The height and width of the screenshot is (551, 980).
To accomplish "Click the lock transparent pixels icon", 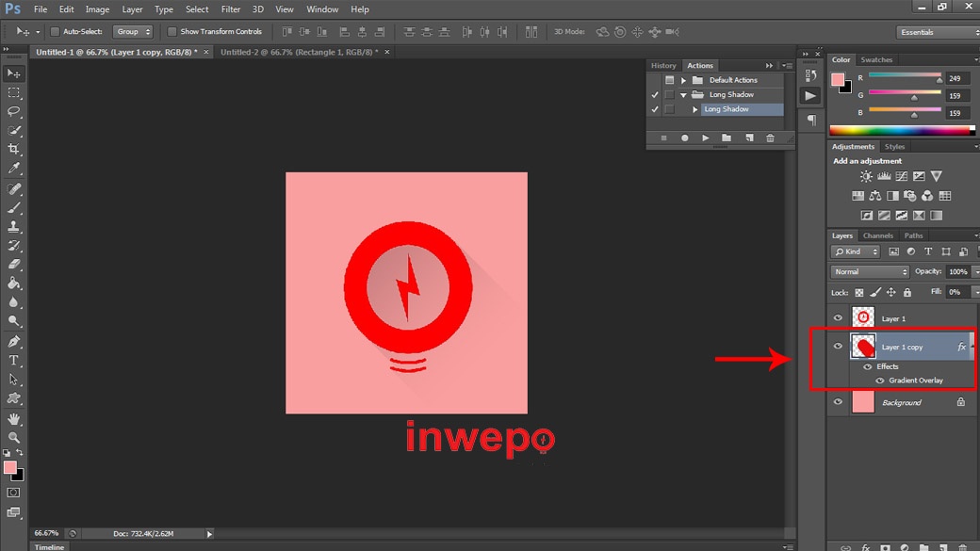I will [859, 293].
